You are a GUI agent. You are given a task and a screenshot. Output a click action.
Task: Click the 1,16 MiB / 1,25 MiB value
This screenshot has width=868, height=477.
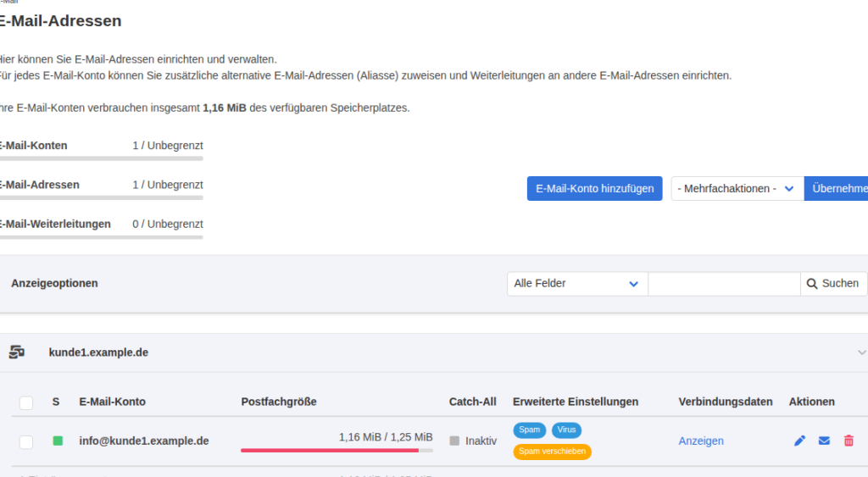[386, 437]
